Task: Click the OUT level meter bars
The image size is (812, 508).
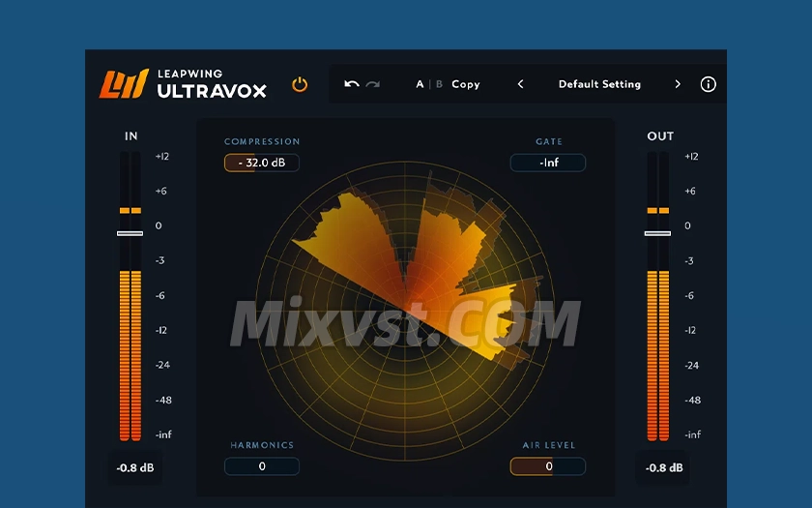Action: [x=657, y=296]
